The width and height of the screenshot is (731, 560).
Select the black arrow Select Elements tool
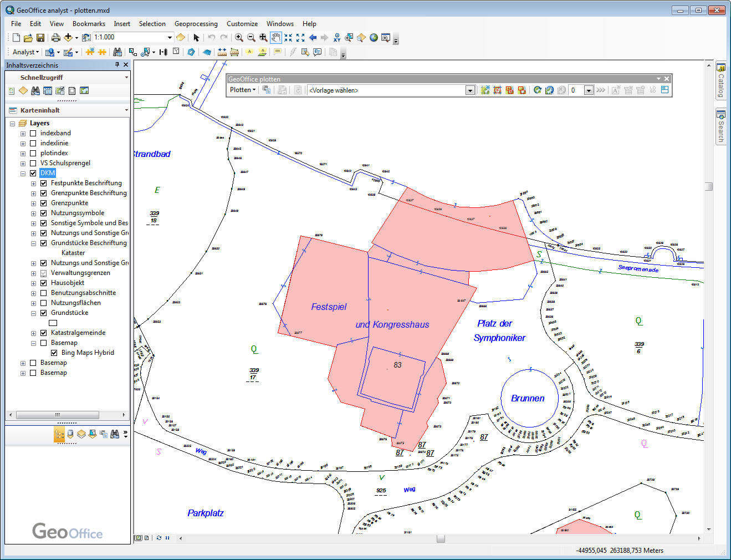[x=196, y=38]
